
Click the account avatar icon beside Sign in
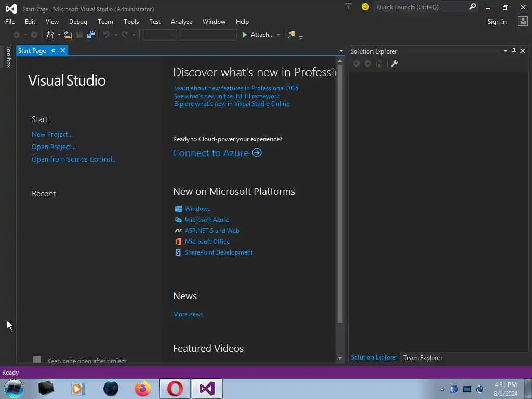click(x=523, y=21)
